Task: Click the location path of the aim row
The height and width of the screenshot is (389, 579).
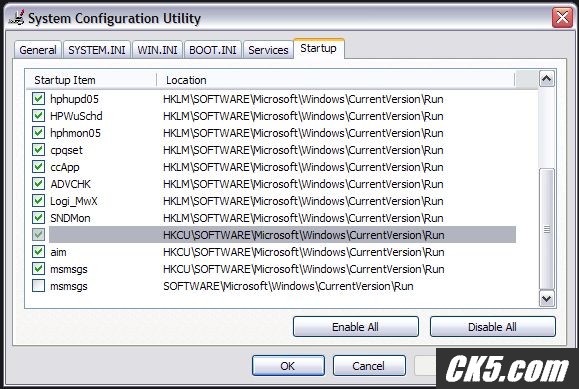Action: click(x=304, y=252)
